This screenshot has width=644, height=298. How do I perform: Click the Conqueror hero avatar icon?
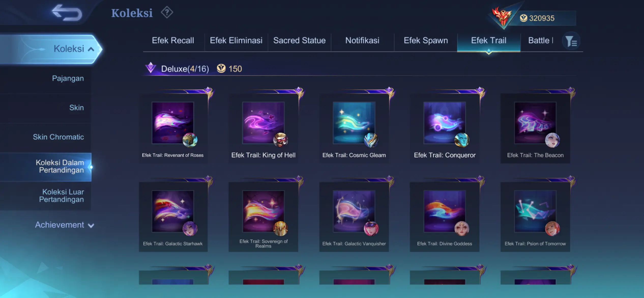pyautogui.click(x=462, y=140)
